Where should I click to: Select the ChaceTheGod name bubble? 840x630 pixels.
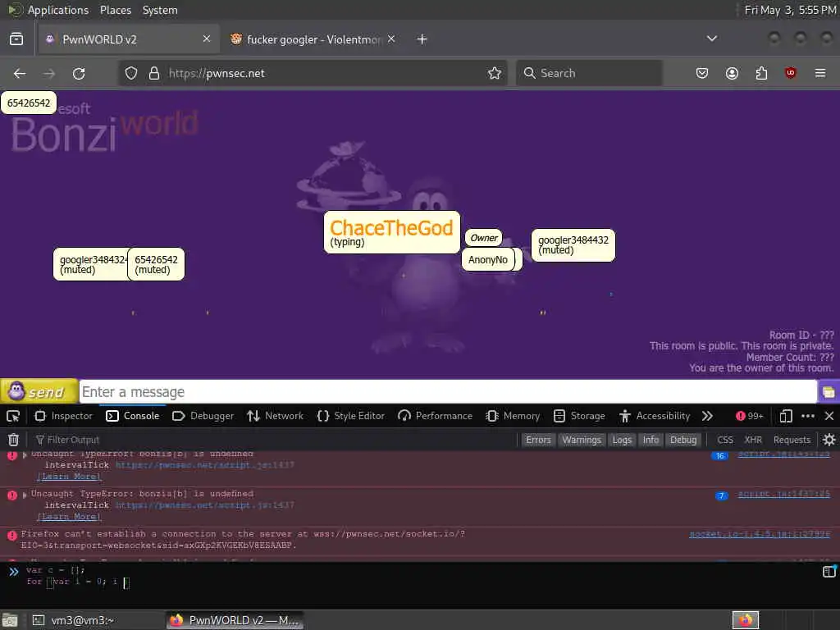(391, 232)
